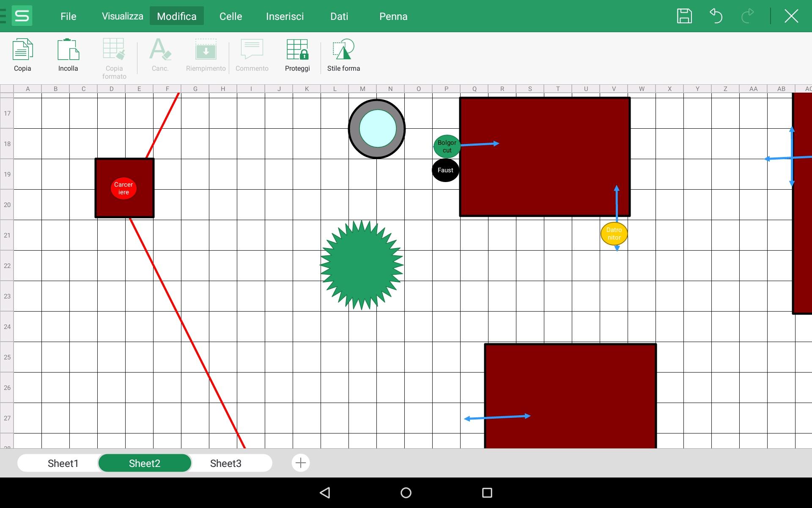This screenshot has height=508, width=812.
Task: Close the editing toolbar with X
Action: (x=791, y=16)
